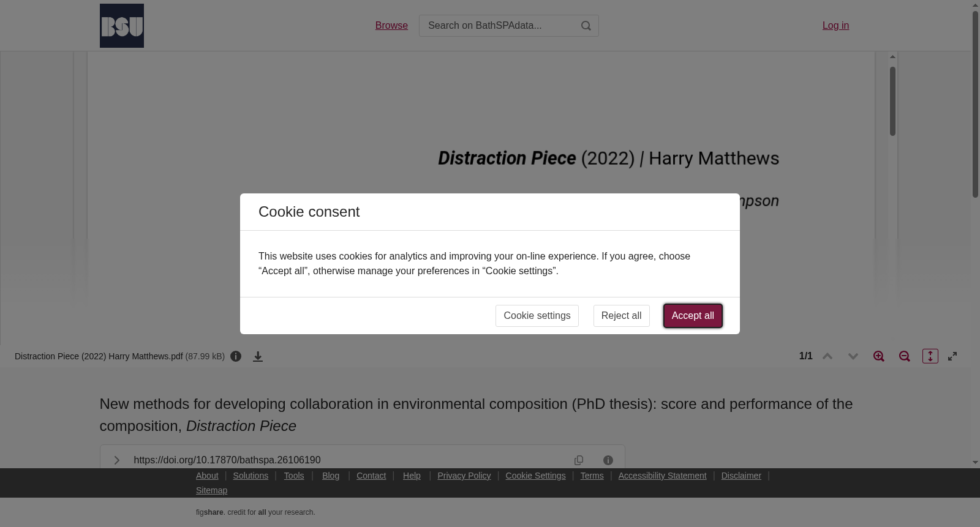Go to next page arrow
Screen dimensions: 980x527
[x=853, y=356]
